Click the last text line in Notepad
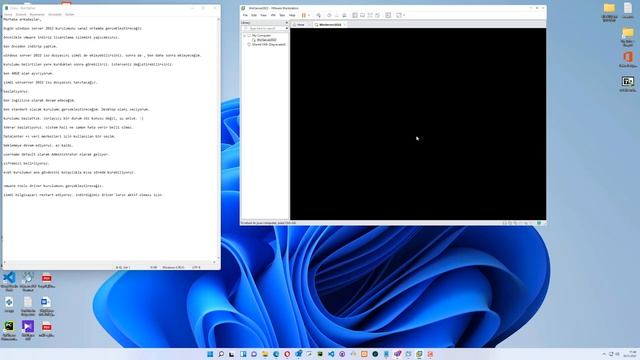 [83, 195]
